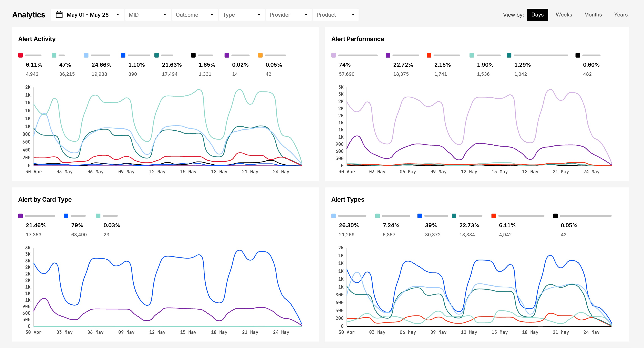Screen dimensions: 644x348
Task: Open the Provider filter dropdown
Action: click(288, 15)
